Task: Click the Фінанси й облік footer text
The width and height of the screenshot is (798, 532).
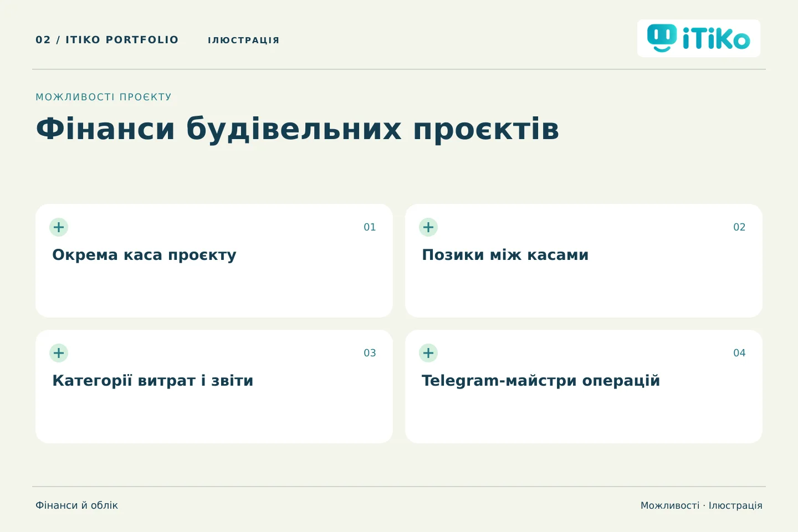Action: tap(76, 505)
